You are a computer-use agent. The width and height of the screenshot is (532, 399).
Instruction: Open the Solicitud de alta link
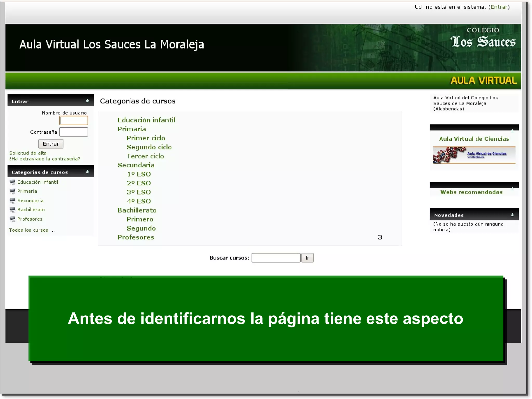coord(28,153)
